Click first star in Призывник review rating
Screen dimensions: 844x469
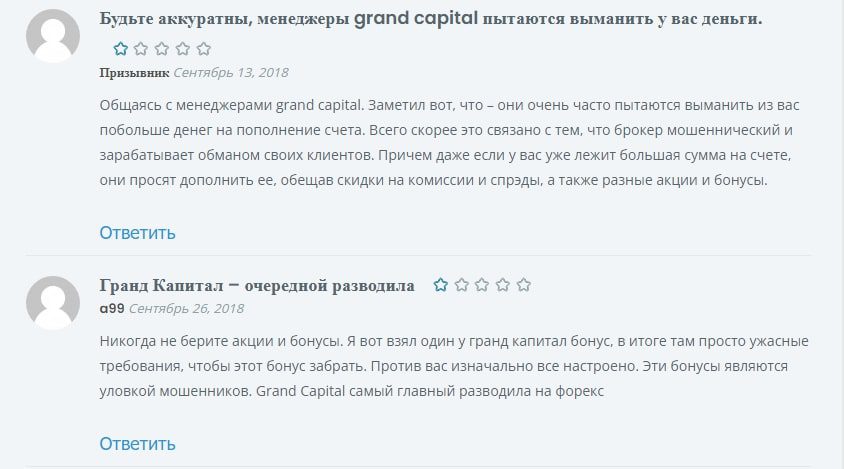coord(121,49)
